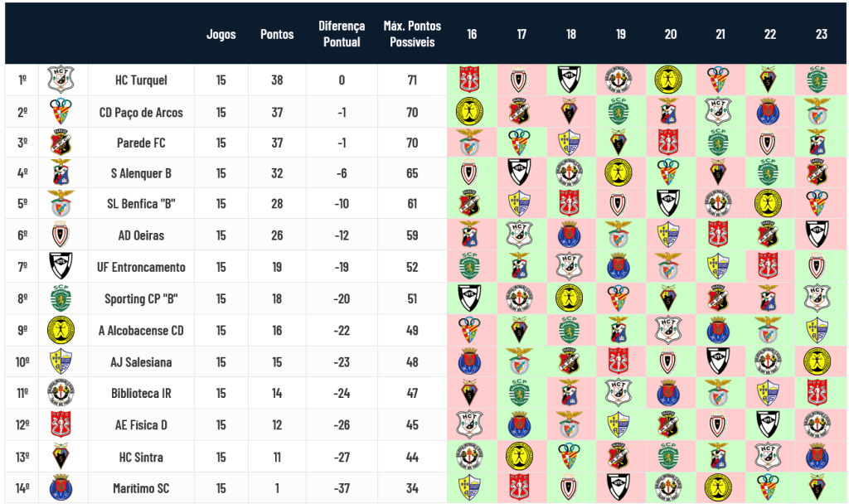The image size is (849, 504).
Task: Click Máx. Pontos Possíveis header
Action: 412,33
